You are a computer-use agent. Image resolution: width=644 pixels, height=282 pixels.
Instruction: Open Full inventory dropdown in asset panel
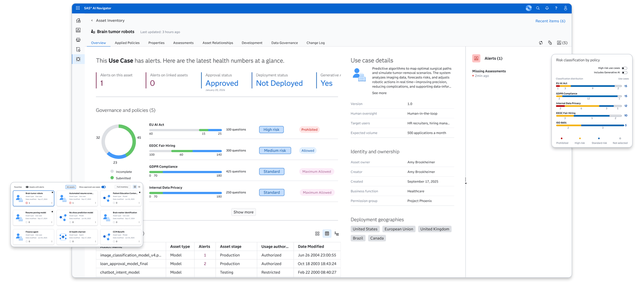[x=122, y=187]
